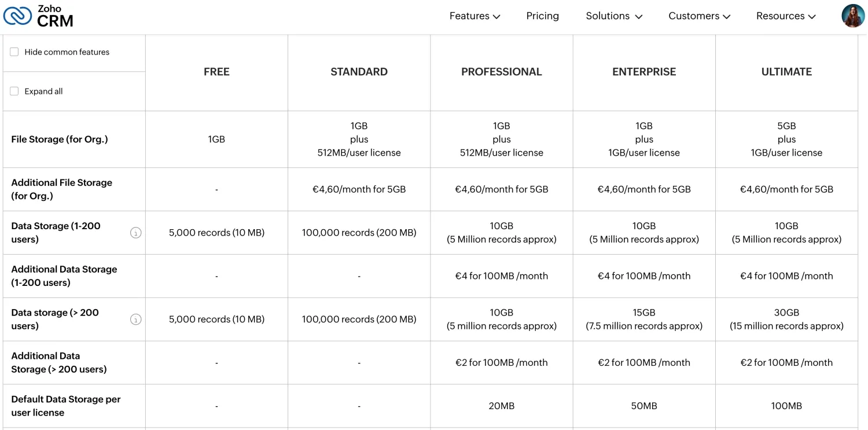Select the FREE plan column header
The image size is (868, 430).
216,72
